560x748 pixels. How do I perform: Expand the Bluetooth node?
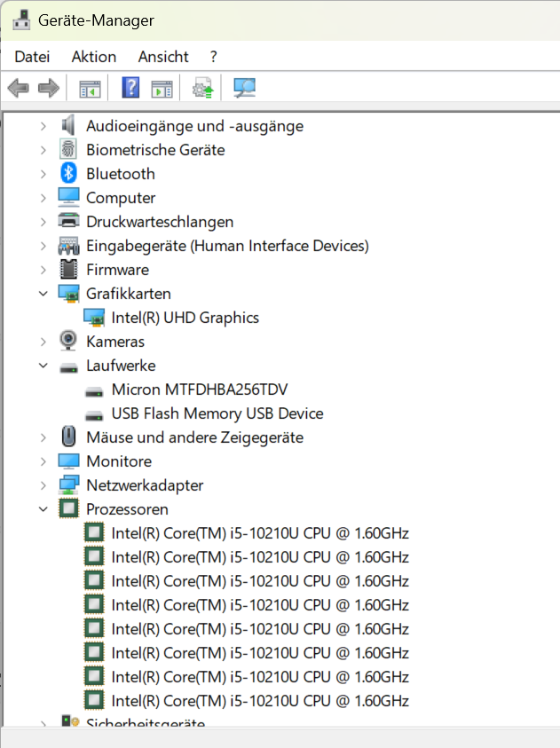tap(43, 174)
